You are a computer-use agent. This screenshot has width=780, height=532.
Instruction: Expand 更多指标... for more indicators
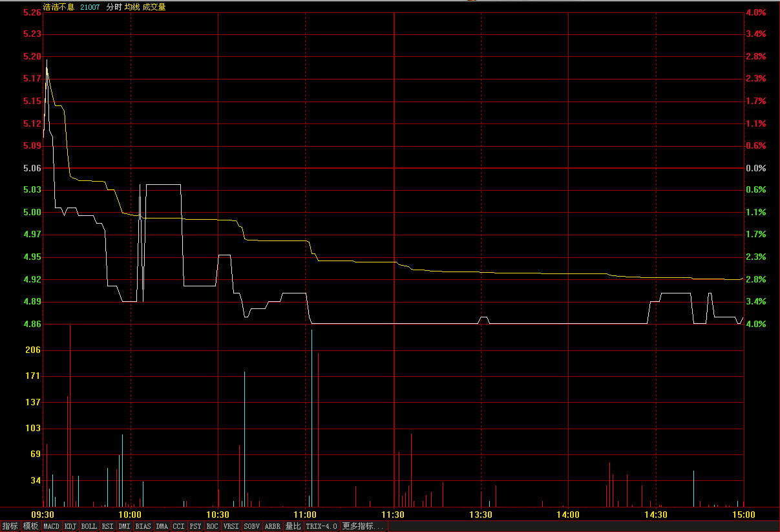click(x=363, y=527)
